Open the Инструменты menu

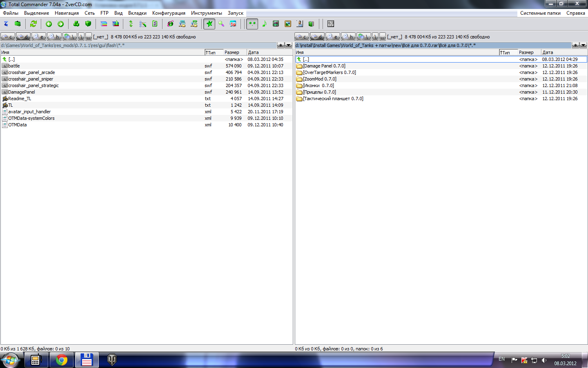[x=207, y=13]
